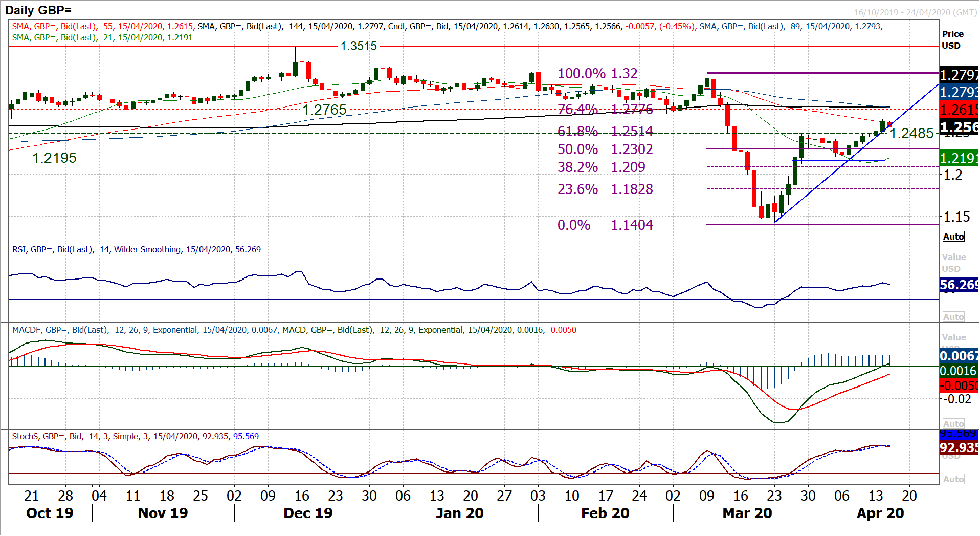Screen dimensions: 980x536
Task: Click the 'Feb 20' month label
Action: tap(605, 513)
